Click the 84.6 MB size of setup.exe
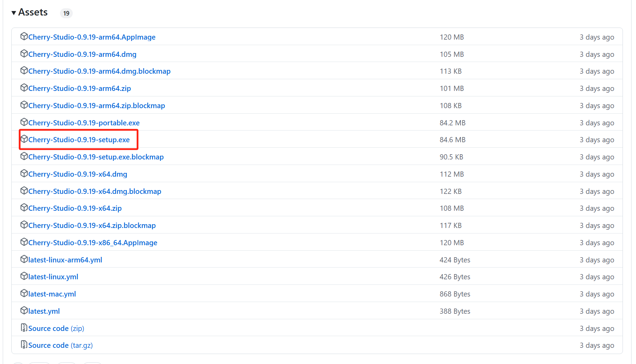The height and width of the screenshot is (364, 636). 452,139
